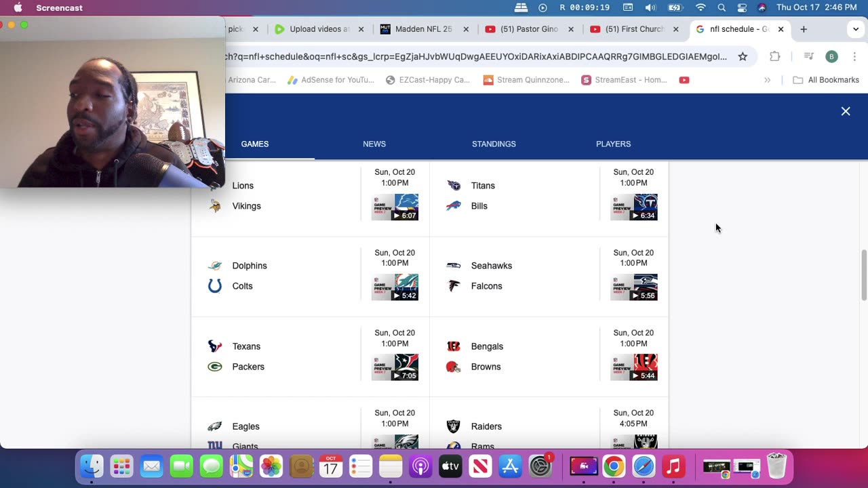Screen dimensions: 868x488
Task: Open Launchpad from the Dock
Action: coord(122,466)
